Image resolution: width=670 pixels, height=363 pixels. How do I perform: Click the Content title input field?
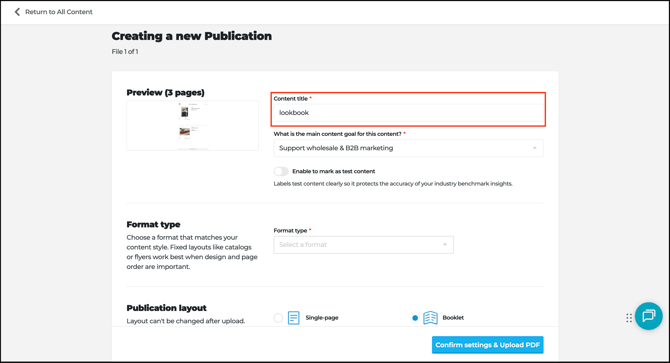tap(408, 113)
